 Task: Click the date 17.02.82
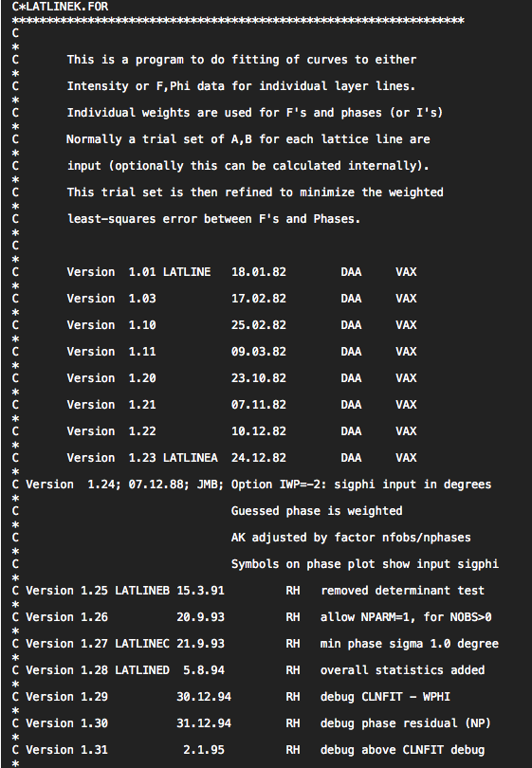tap(259, 299)
